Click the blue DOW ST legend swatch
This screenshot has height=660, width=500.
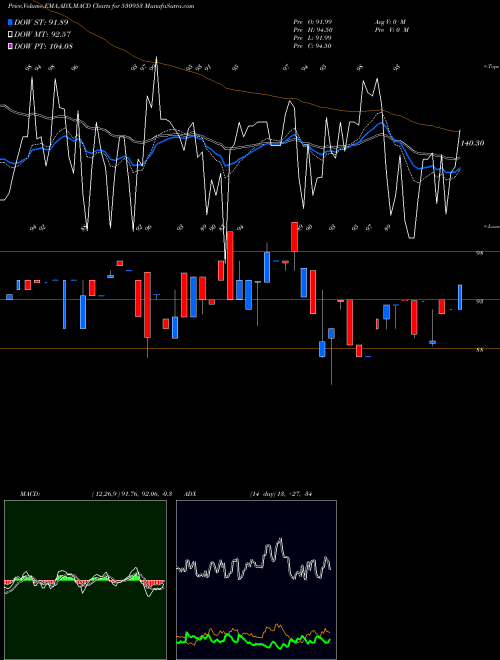pos(10,22)
